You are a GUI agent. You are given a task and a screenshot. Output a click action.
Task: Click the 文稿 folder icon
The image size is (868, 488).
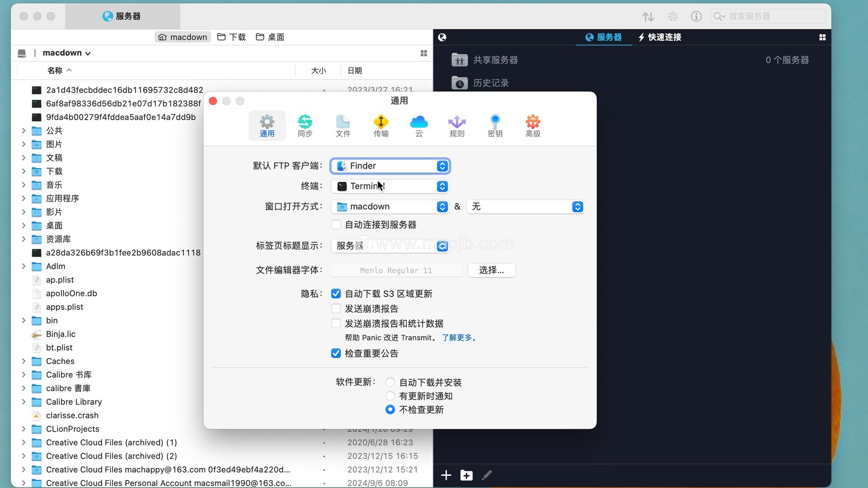pos(37,158)
